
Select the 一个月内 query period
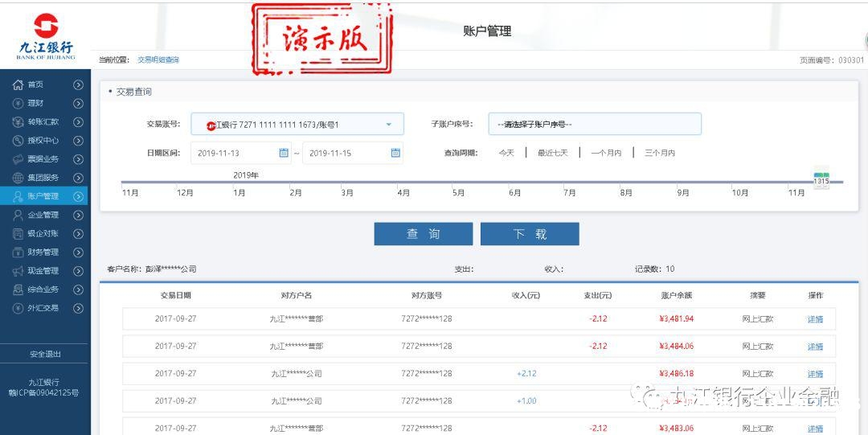point(606,153)
